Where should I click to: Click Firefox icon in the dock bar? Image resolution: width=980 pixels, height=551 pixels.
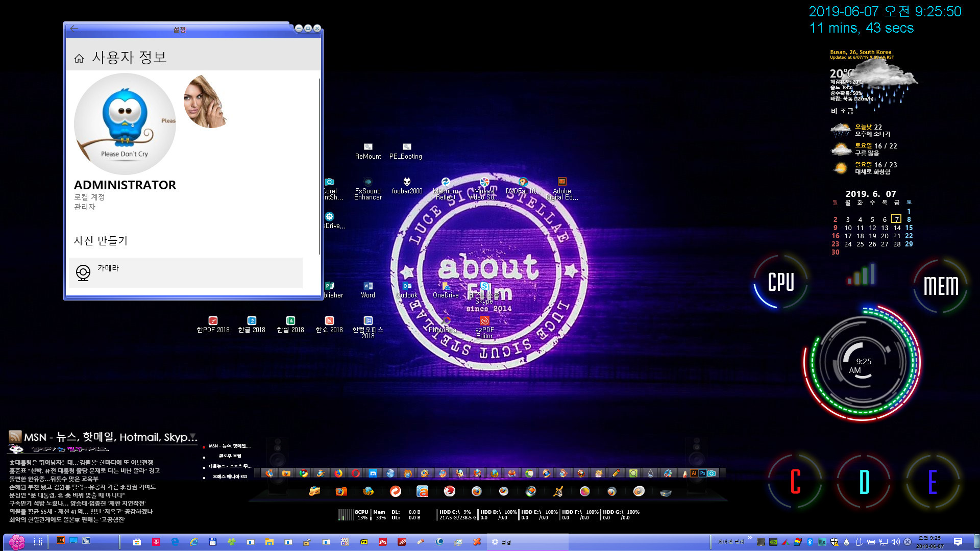pos(338,473)
